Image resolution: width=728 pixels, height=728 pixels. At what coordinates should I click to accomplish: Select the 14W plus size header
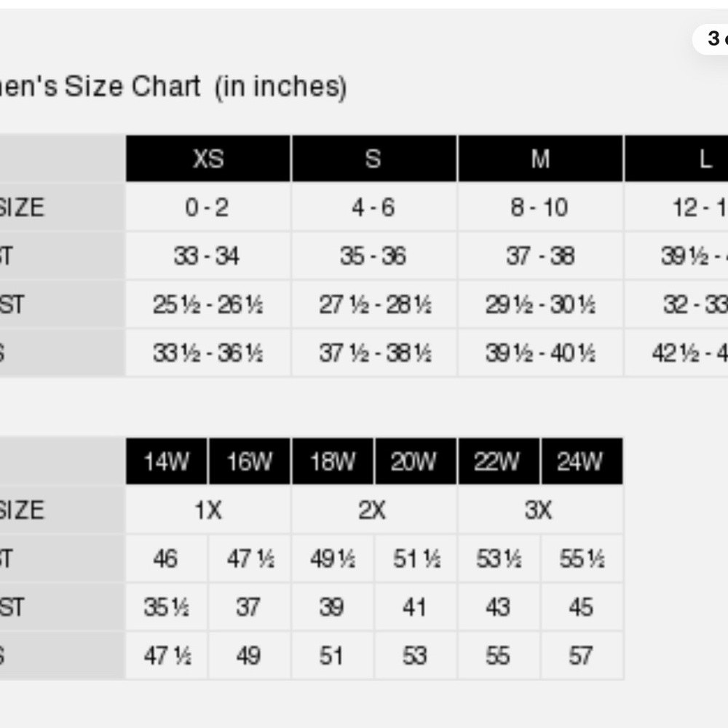[166, 461]
